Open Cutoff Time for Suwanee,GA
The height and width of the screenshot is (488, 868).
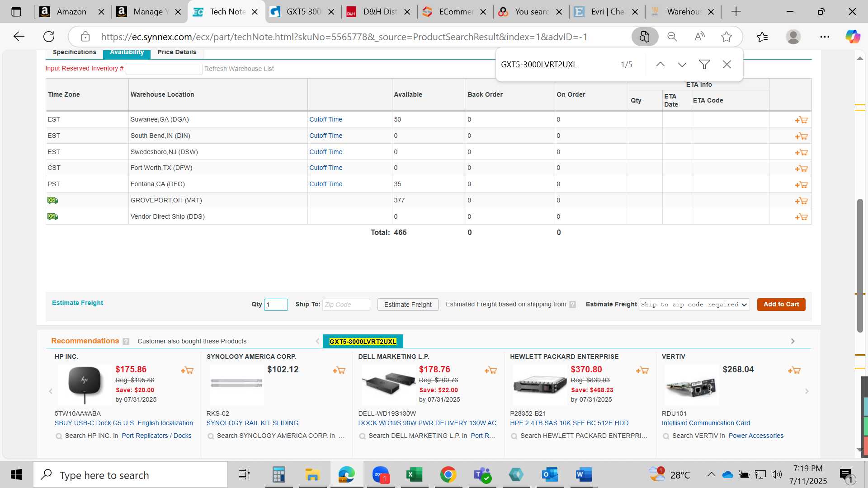coord(325,119)
